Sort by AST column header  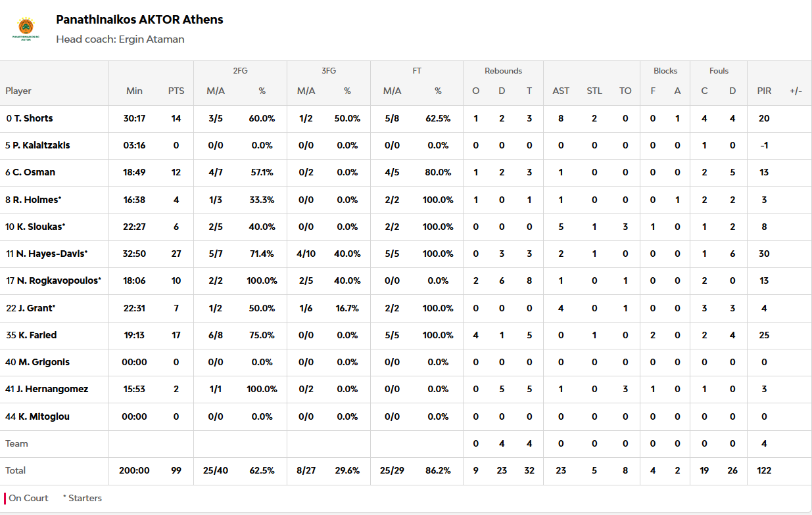coord(561,91)
